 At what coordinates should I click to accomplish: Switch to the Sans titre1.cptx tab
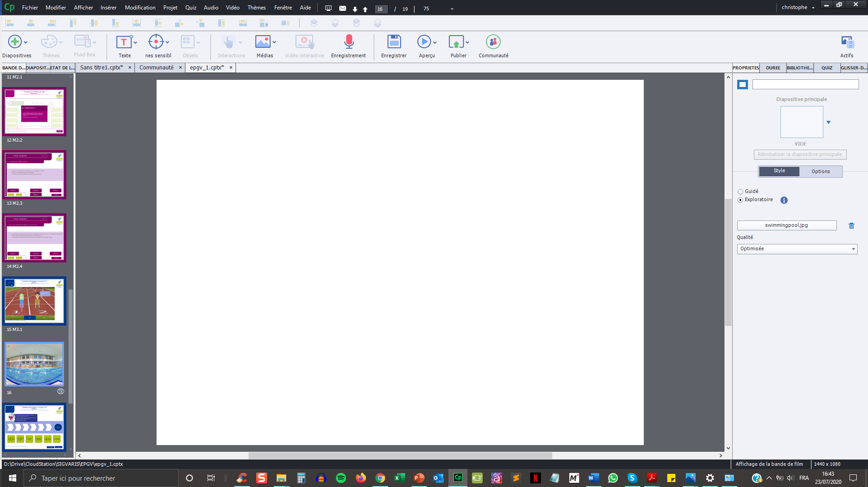point(102,68)
